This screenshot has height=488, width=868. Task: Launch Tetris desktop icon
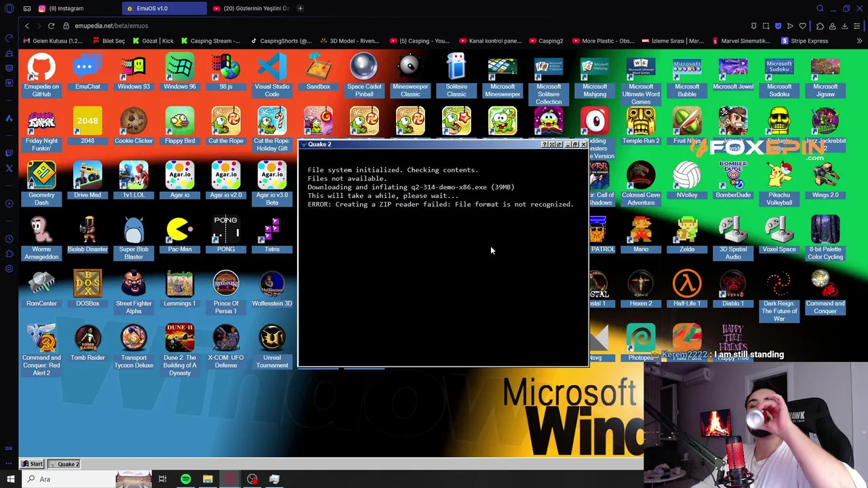point(272,235)
